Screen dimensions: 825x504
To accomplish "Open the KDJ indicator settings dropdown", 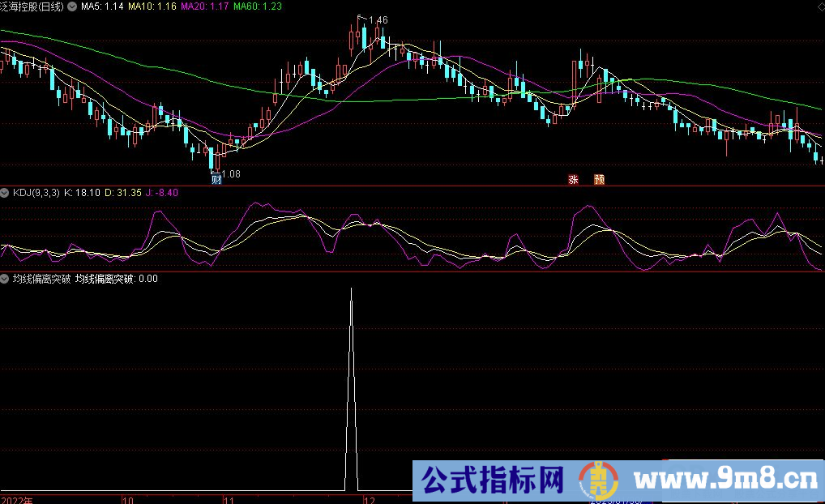I will (x=5, y=193).
